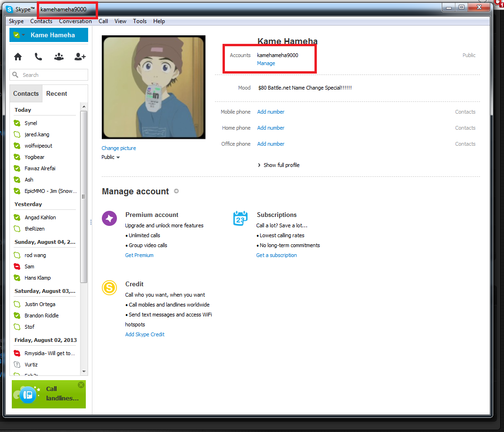Click the contact list scroll down arrow

[84, 372]
